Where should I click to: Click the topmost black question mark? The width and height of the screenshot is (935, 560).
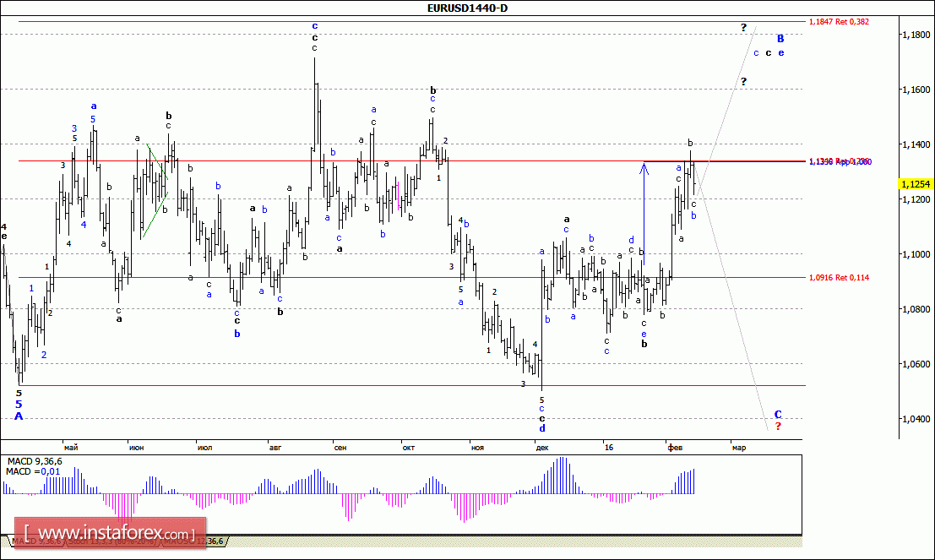[x=743, y=28]
